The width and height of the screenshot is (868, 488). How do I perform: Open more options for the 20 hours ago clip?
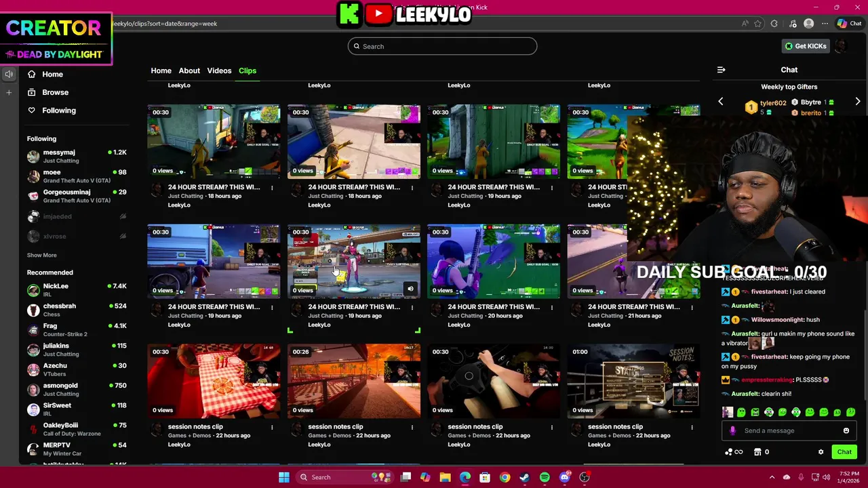(552, 308)
